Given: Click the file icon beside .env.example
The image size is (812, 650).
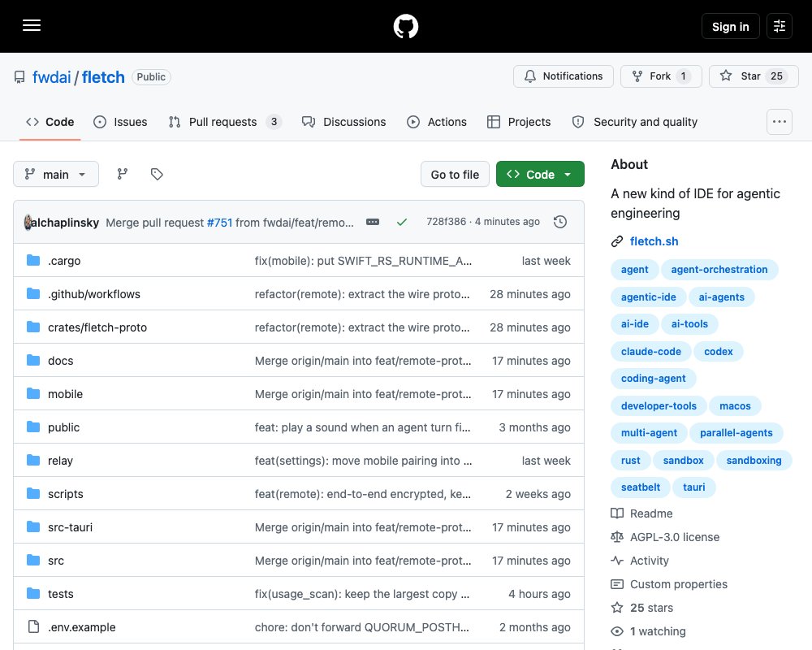Looking at the screenshot, I should pos(33,626).
